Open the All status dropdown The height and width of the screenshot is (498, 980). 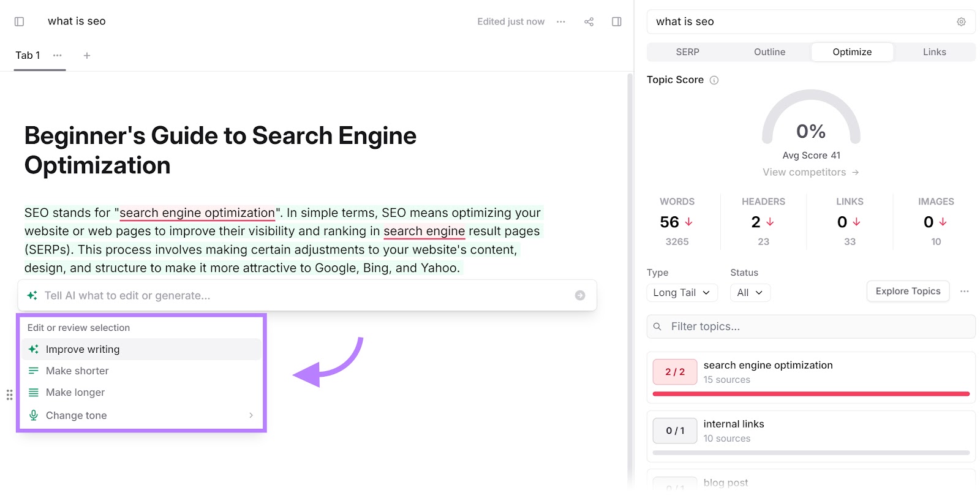[x=750, y=293]
